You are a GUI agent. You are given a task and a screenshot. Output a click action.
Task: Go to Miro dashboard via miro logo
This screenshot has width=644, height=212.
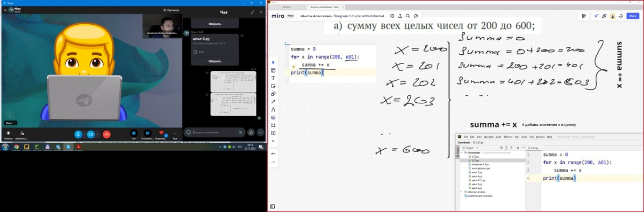click(x=277, y=16)
